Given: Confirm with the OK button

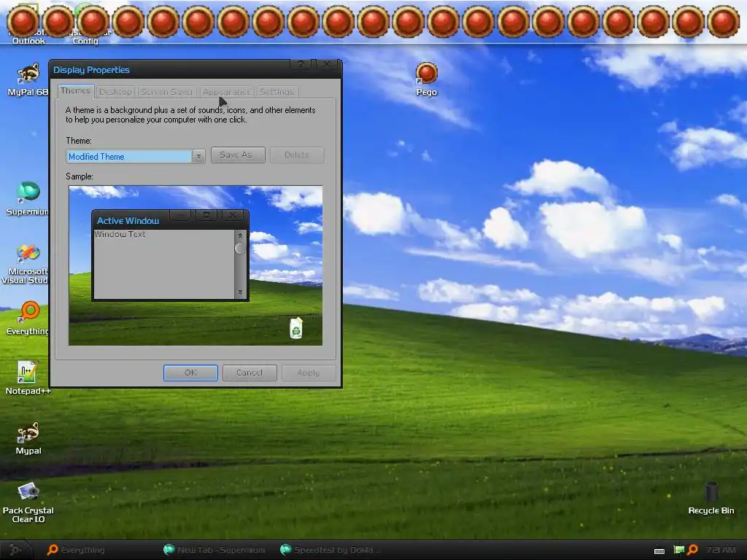Looking at the screenshot, I should click(190, 373).
